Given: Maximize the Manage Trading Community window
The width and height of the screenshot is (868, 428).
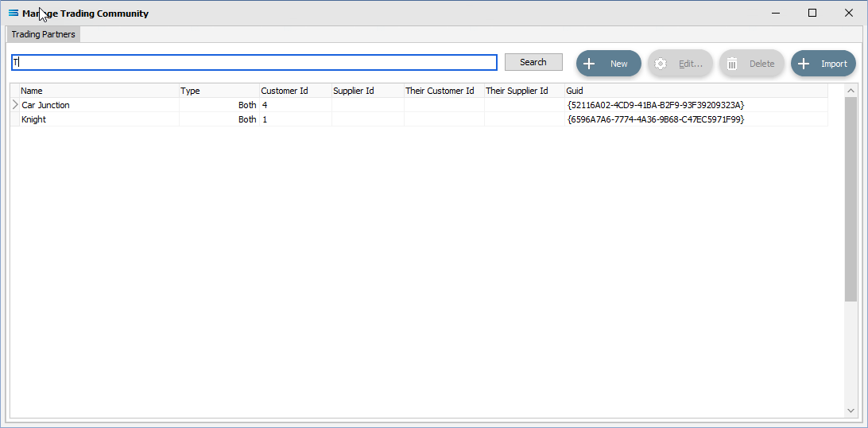Looking at the screenshot, I should point(812,14).
